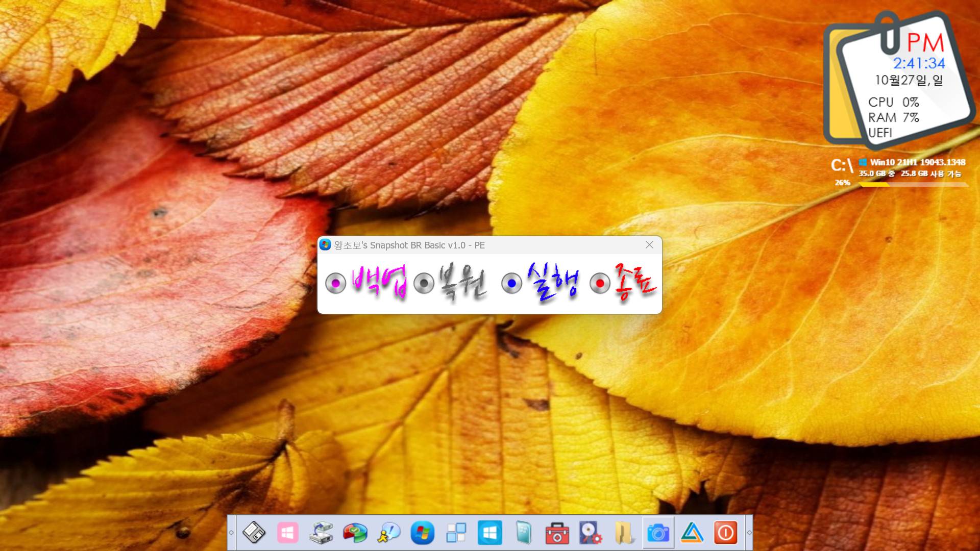Open the teal Windows box dock icon
The height and width of the screenshot is (551, 980).
(523, 533)
